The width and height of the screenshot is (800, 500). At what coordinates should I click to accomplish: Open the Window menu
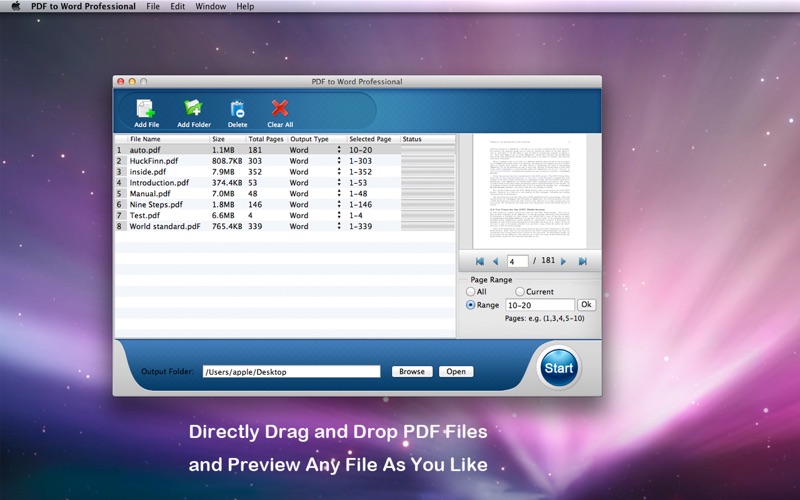click(211, 6)
